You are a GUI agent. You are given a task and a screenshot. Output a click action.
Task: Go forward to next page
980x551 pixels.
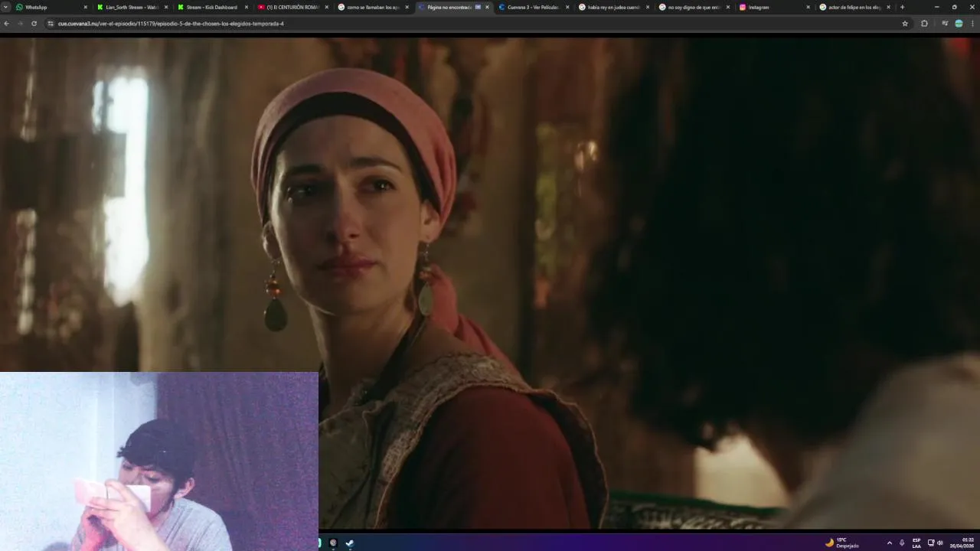(x=20, y=24)
